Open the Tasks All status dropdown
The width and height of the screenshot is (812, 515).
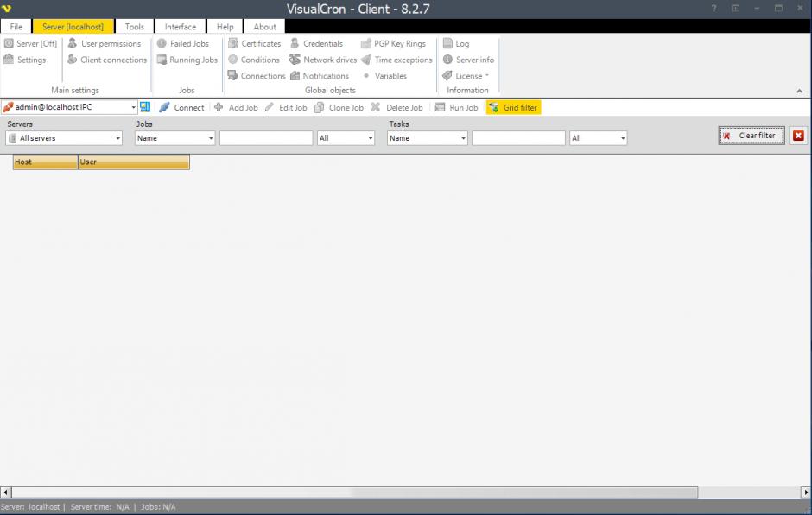623,138
